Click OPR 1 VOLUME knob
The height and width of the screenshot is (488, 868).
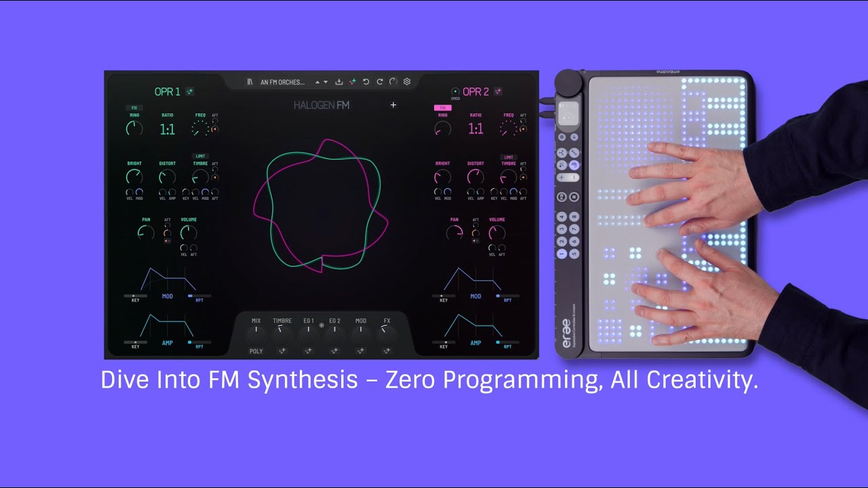coord(189,233)
